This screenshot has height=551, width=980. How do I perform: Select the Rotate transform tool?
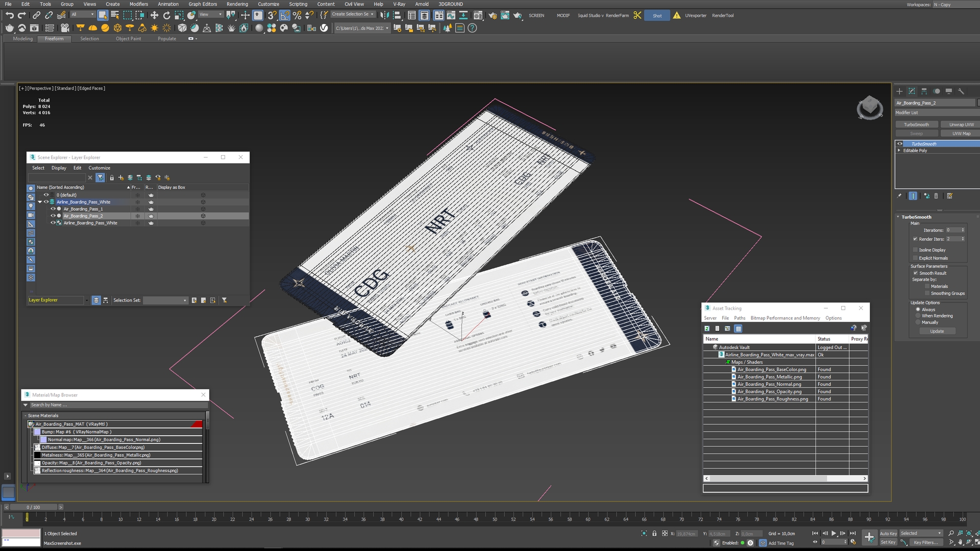coord(166,15)
